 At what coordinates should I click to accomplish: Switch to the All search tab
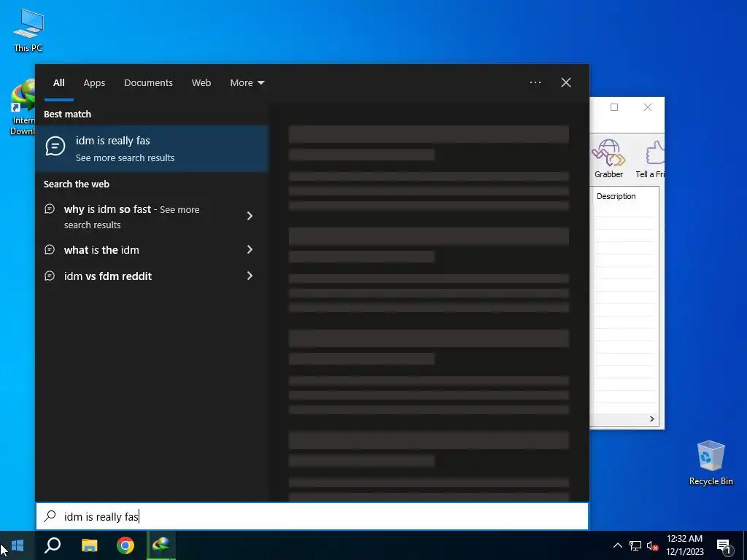pyautogui.click(x=58, y=83)
